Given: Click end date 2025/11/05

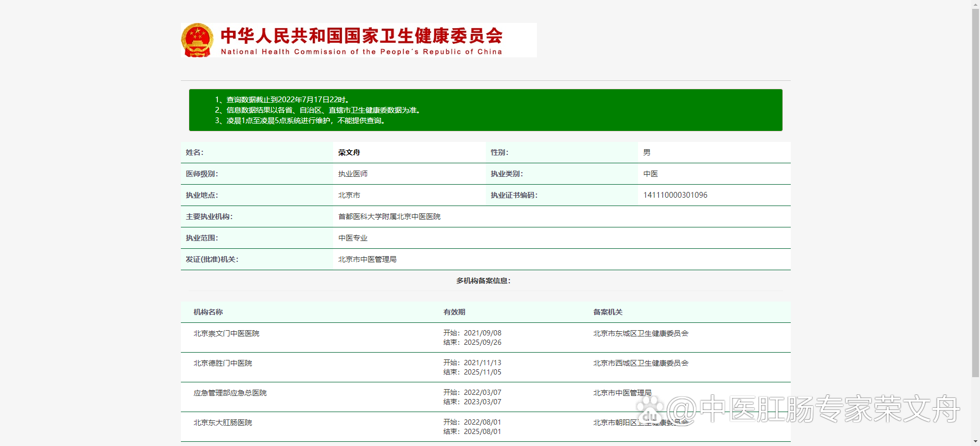Looking at the screenshot, I should [x=483, y=372].
